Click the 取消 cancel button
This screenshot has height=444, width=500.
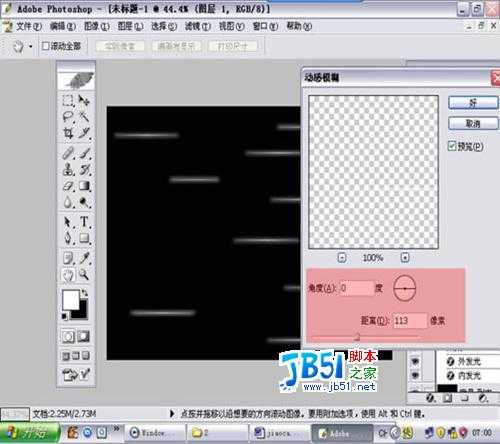coord(473,124)
